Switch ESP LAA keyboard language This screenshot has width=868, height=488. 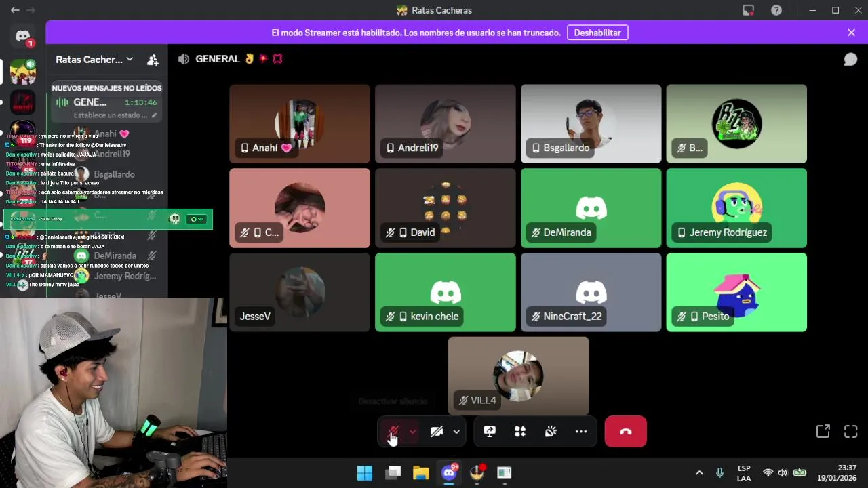pos(744,473)
